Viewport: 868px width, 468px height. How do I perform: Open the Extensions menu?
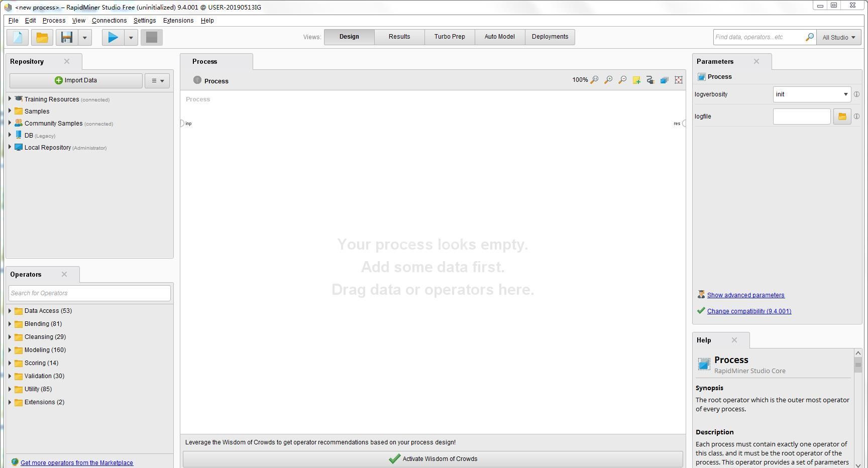pyautogui.click(x=178, y=21)
